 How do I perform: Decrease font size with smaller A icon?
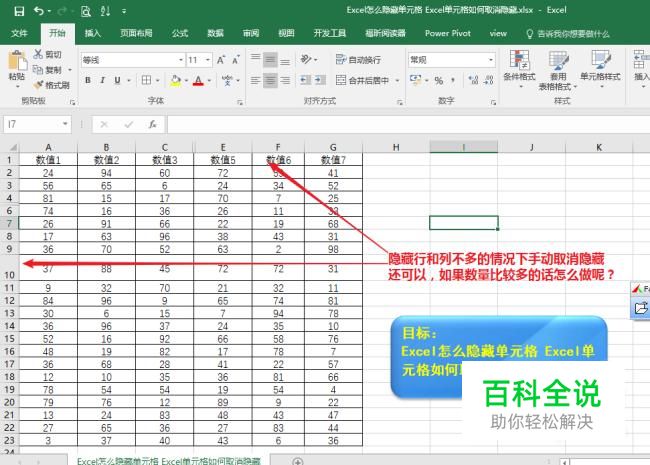pos(236,60)
